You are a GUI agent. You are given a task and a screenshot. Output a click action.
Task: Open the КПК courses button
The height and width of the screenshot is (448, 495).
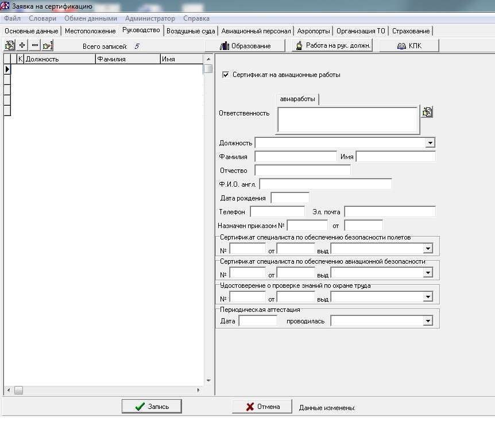[409, 46]
